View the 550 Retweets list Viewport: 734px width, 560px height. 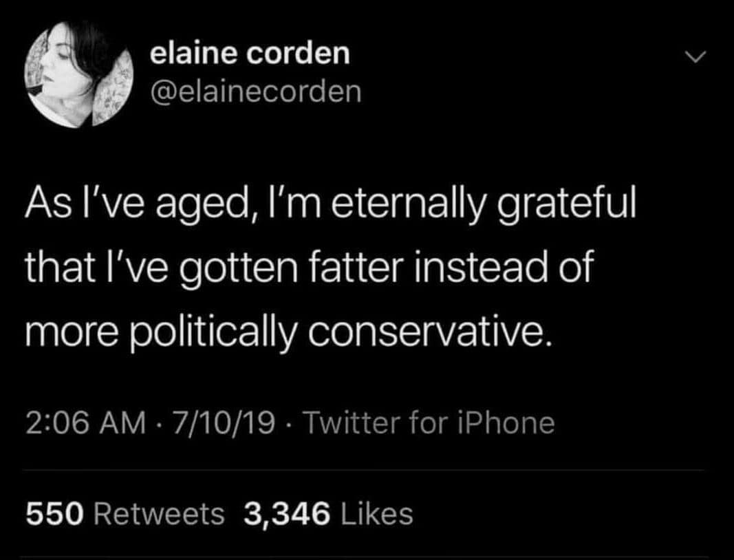tap(125, 513)
